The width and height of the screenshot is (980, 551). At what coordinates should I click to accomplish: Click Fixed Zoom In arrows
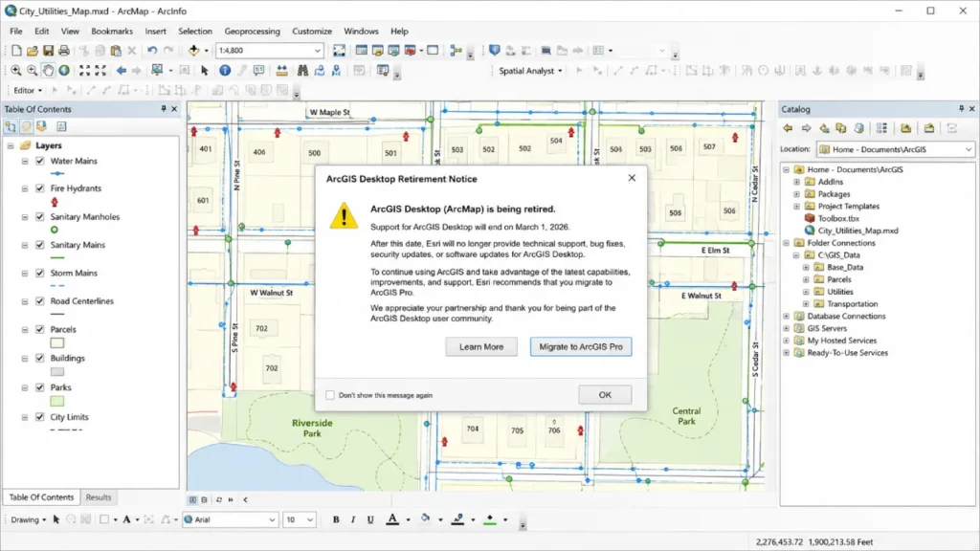click(84, 71)
